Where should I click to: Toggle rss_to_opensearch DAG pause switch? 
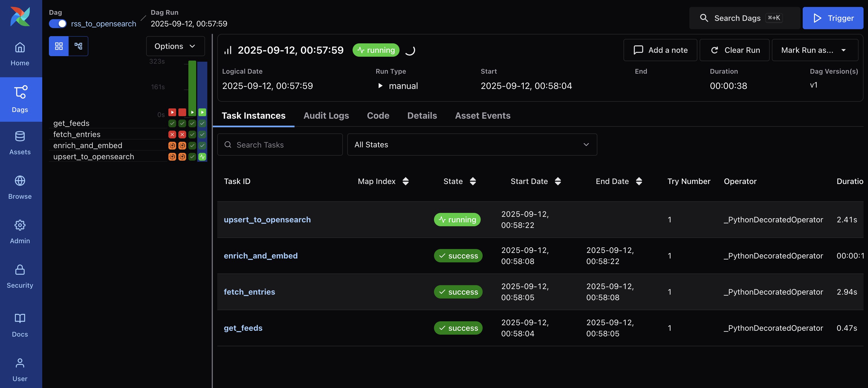click(58, 24)
